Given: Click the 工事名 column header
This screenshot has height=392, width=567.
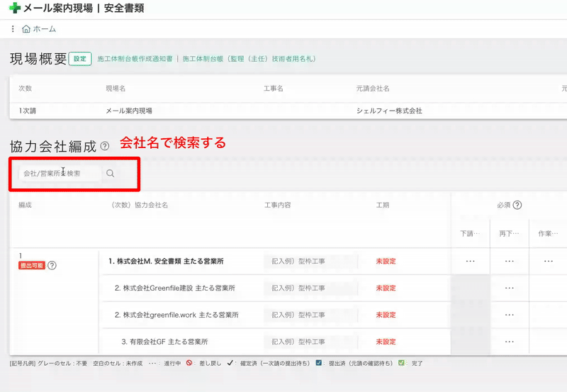Looking at the screenshot, I should pos(274,88).
